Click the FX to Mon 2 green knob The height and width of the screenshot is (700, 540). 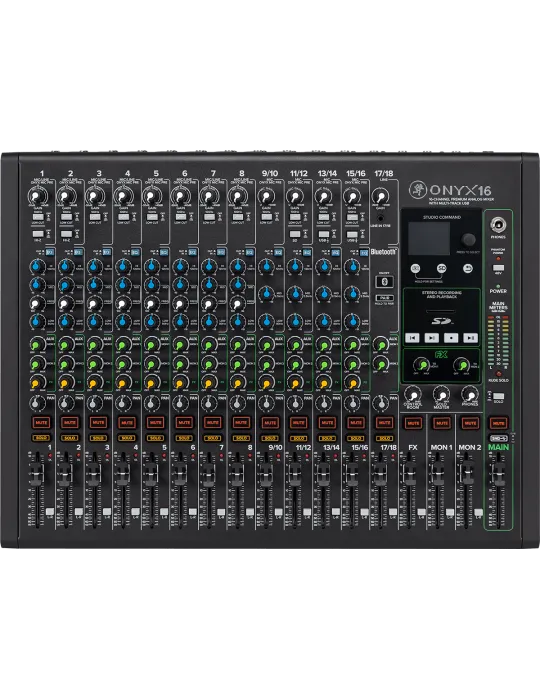[x=461, y=366]
